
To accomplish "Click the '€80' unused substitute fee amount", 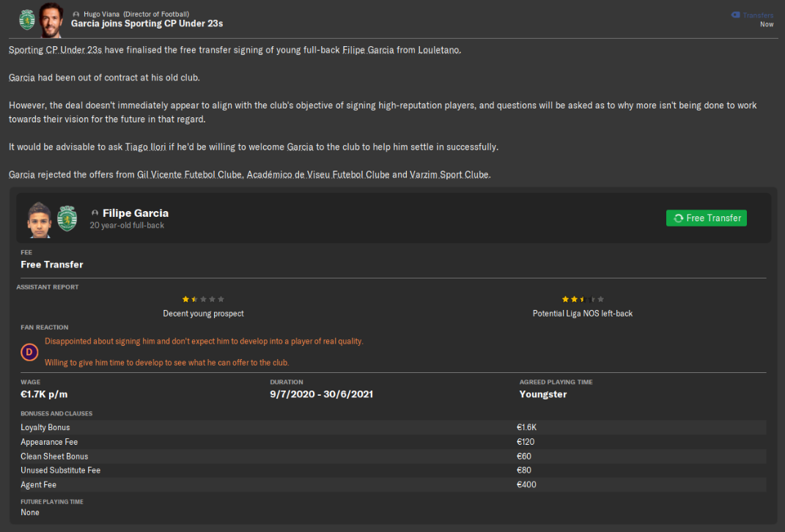I will coord(524,470).
